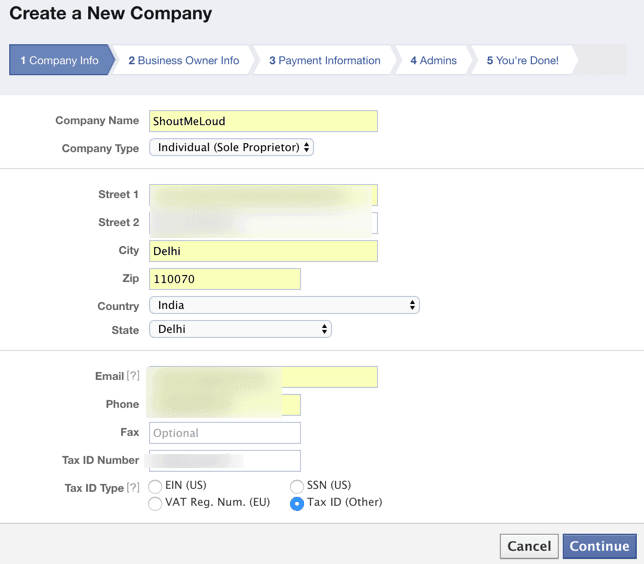
Task: Jump to You're Done step
Action: coord(522,60)
